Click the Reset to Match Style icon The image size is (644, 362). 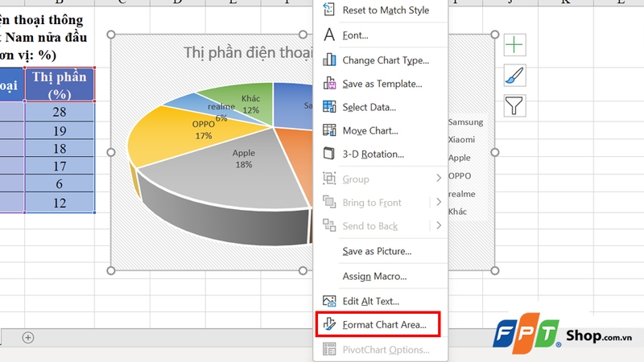[x=329, y=9]
